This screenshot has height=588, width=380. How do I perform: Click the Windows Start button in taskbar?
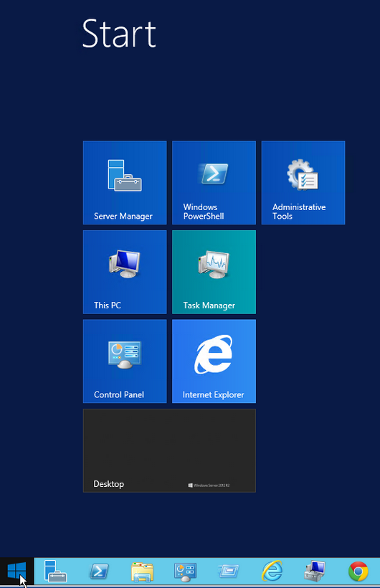point(17,571)
